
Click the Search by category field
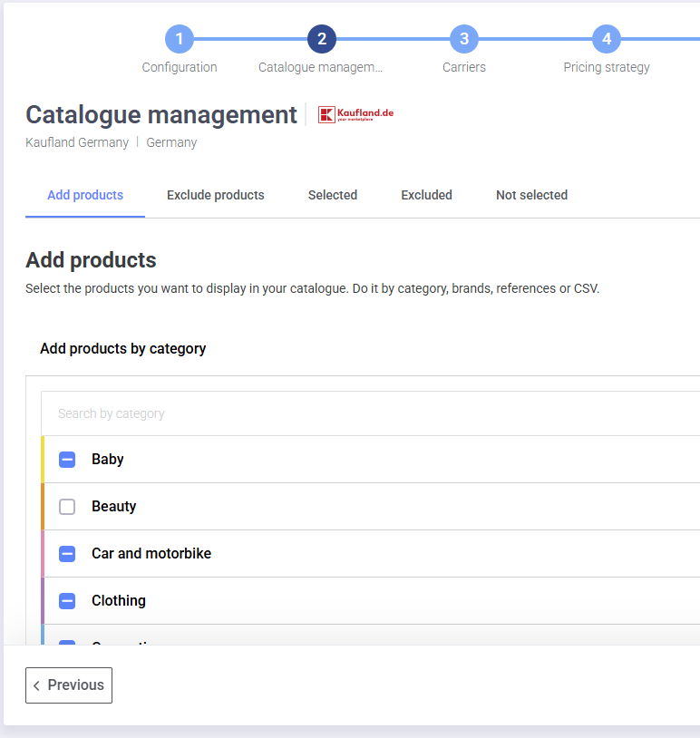[363, 413]
